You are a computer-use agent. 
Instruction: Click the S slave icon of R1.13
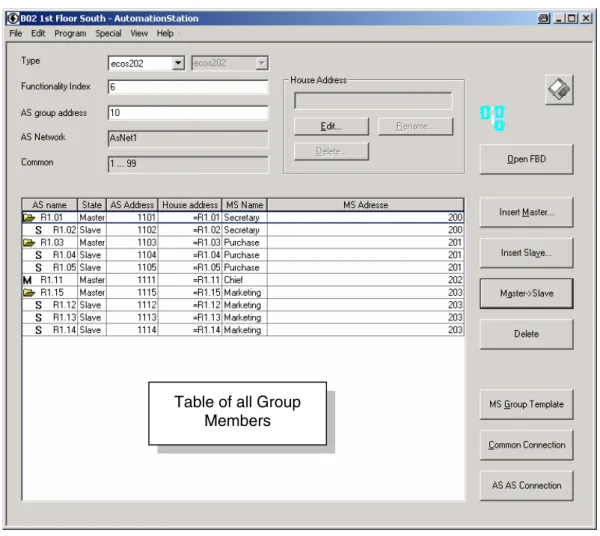pyautogui.click(x=38, y=318)
